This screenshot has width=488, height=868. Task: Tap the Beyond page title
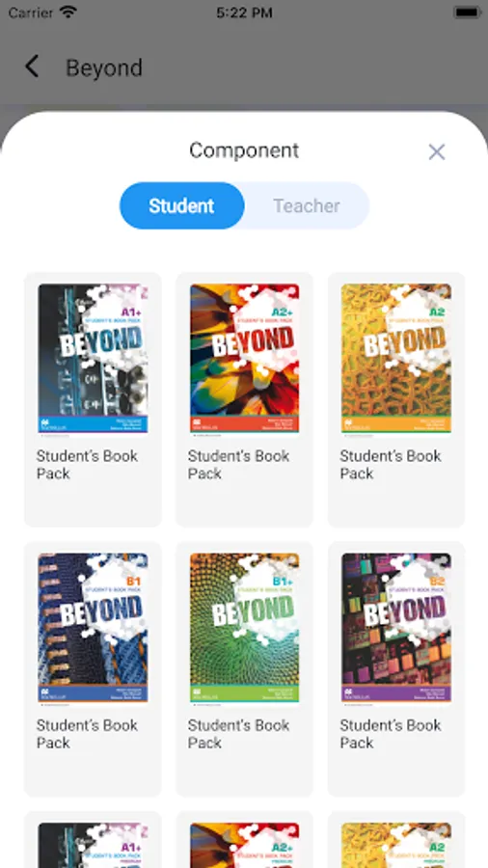(x=104, y=68)
